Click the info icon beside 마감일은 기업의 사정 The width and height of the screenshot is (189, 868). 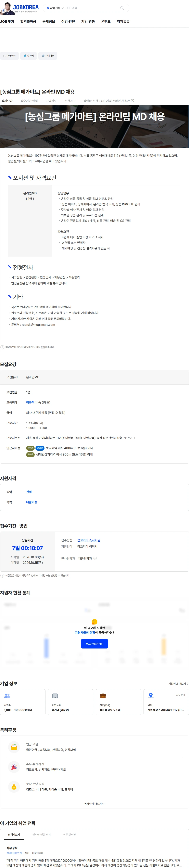(x=2, y=576)
